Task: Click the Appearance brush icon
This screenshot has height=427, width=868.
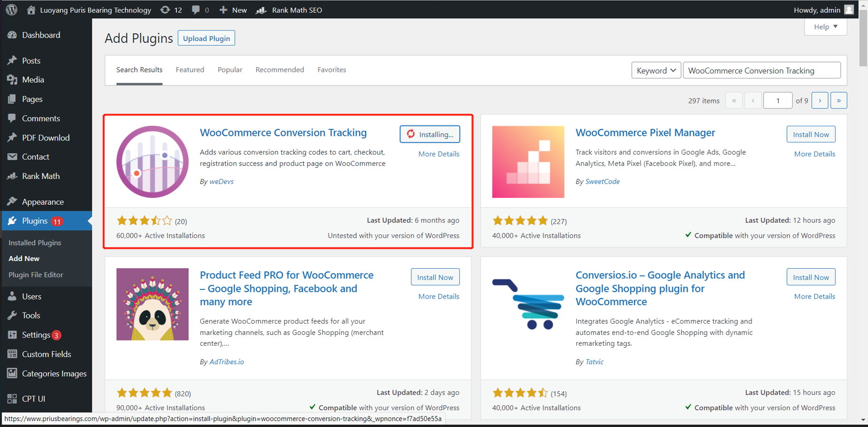Action: (12, 202)
